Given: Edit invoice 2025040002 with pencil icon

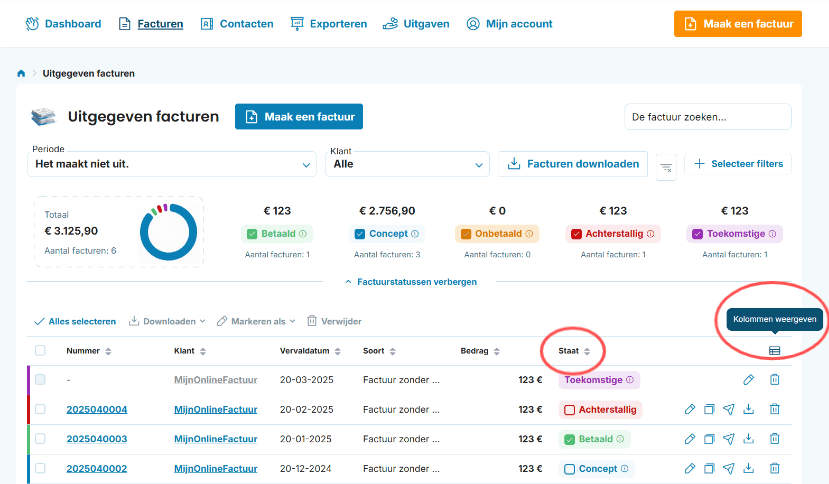Looking at the screenshot, I should coord(690,469).
